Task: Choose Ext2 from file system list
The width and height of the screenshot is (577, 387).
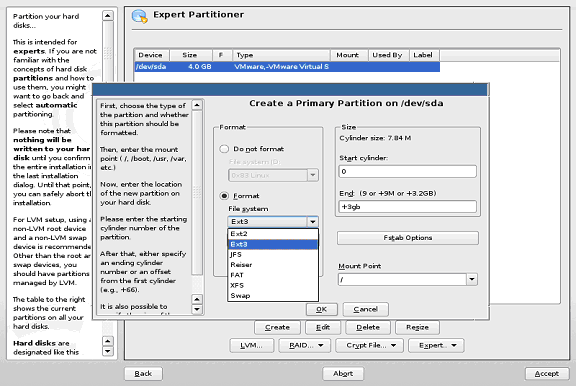Action: click(273, 234)
